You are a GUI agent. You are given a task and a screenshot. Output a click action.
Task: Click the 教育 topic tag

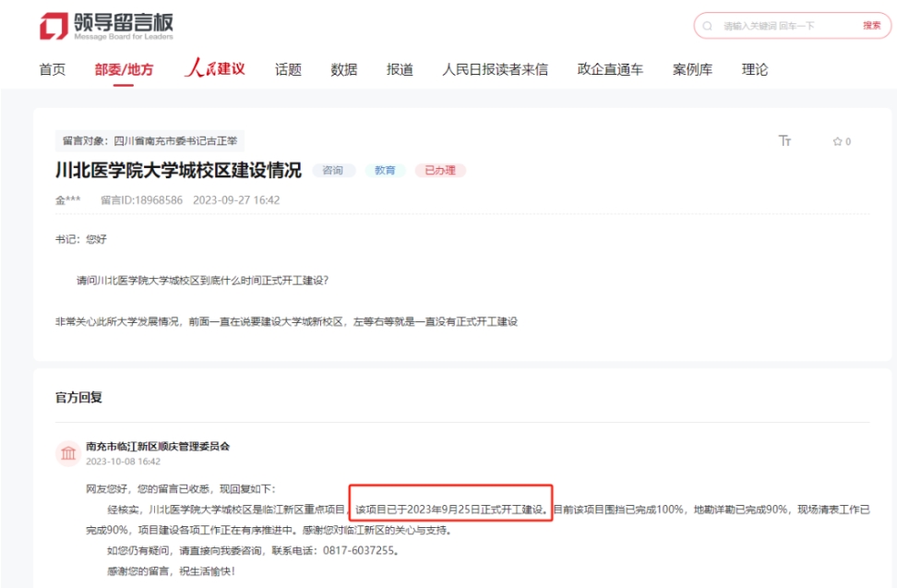pos(385,170)
